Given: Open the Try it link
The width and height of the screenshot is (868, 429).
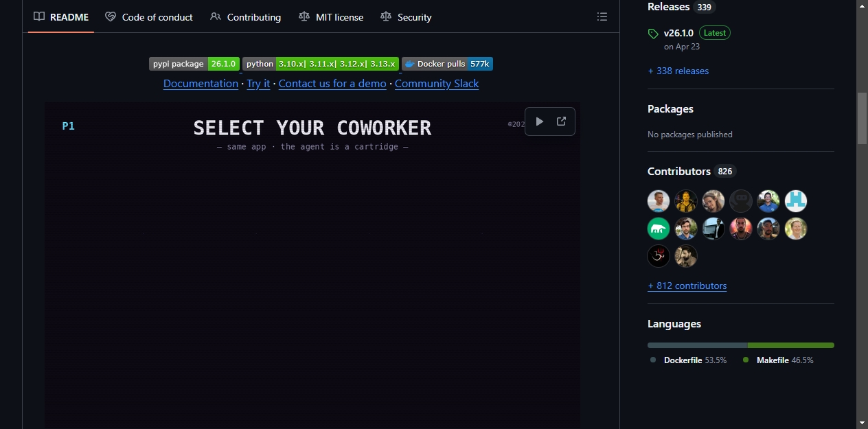Looking at the screenshot, I should tap(259, 84).
